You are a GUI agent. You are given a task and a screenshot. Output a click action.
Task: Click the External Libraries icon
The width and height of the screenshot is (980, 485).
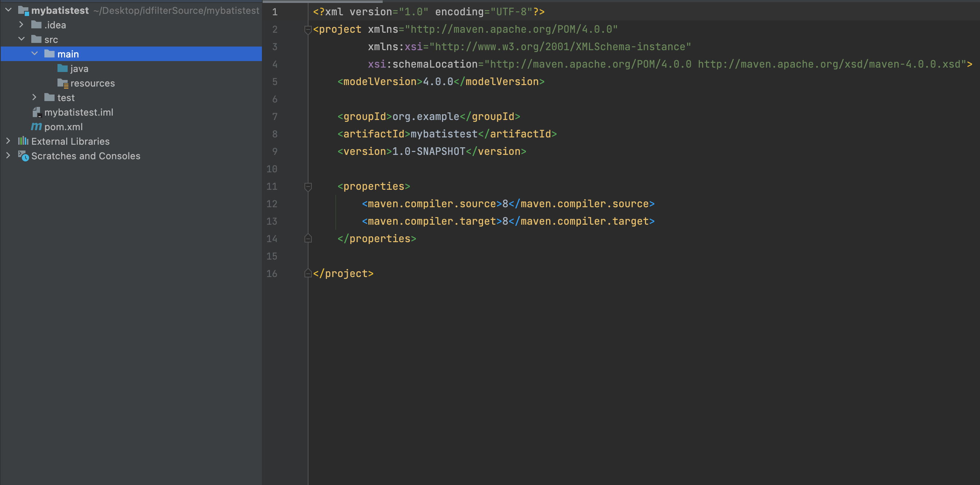[23, 141]
